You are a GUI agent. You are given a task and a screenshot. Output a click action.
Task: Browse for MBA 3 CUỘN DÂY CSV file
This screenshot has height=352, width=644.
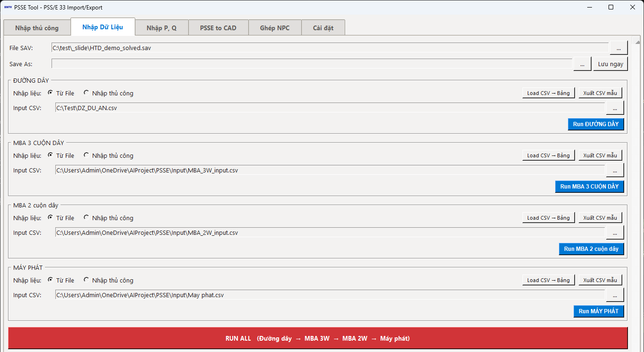(x=615, y=171)
